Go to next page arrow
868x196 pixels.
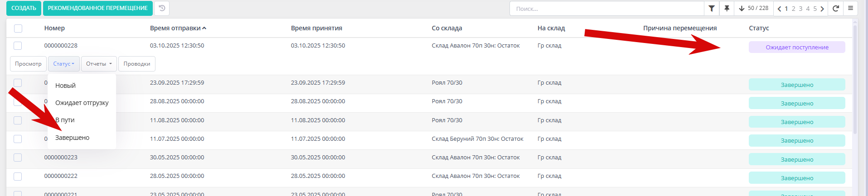822,9
